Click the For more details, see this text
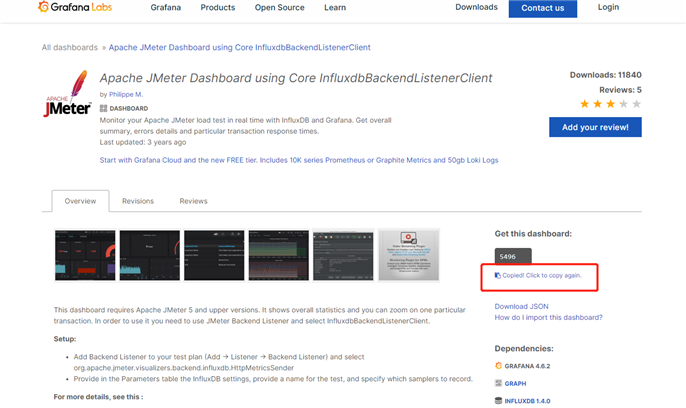 pos(98,397)
